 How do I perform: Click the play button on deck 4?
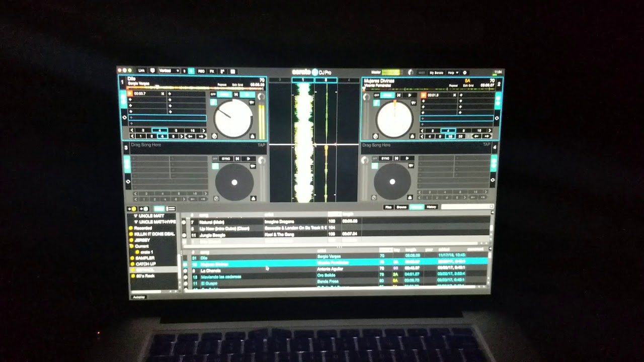coord(408,159)
